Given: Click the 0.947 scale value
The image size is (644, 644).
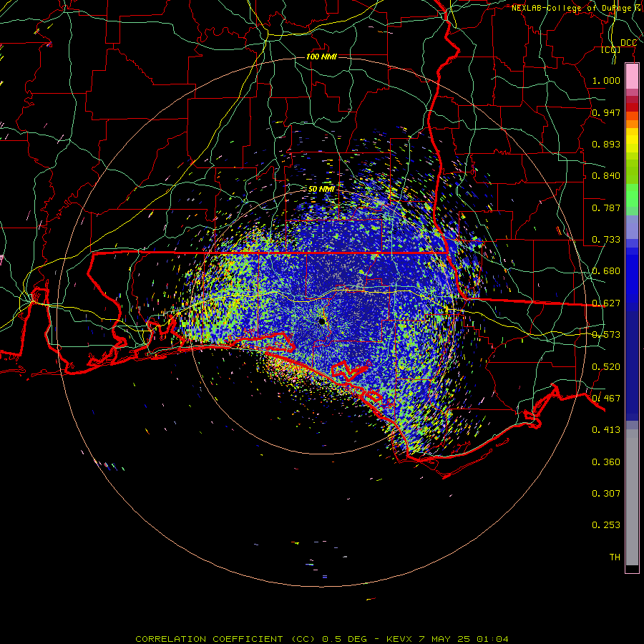Looking at the screenshot, I should pyautogui.click(x=606, y=112).
